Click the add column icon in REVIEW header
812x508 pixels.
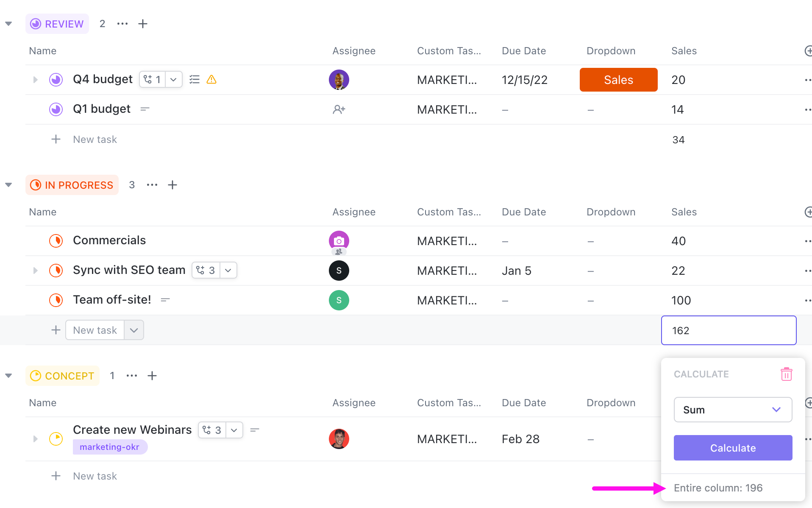(x=808, y=51)
